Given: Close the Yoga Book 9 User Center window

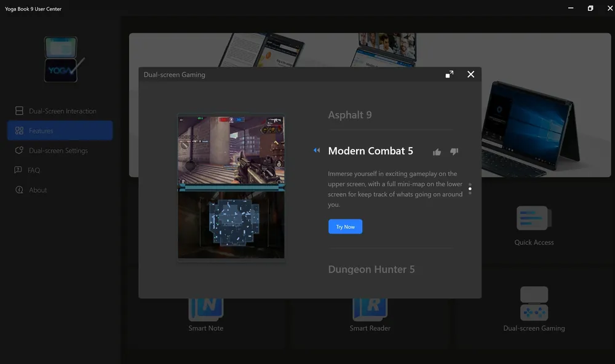Looking at the screenshot, I should 610,8.
